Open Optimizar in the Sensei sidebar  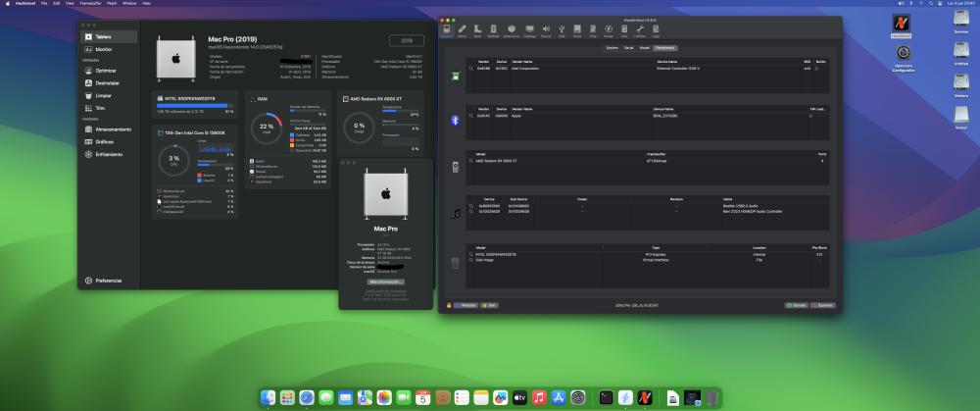pos(109,71)
